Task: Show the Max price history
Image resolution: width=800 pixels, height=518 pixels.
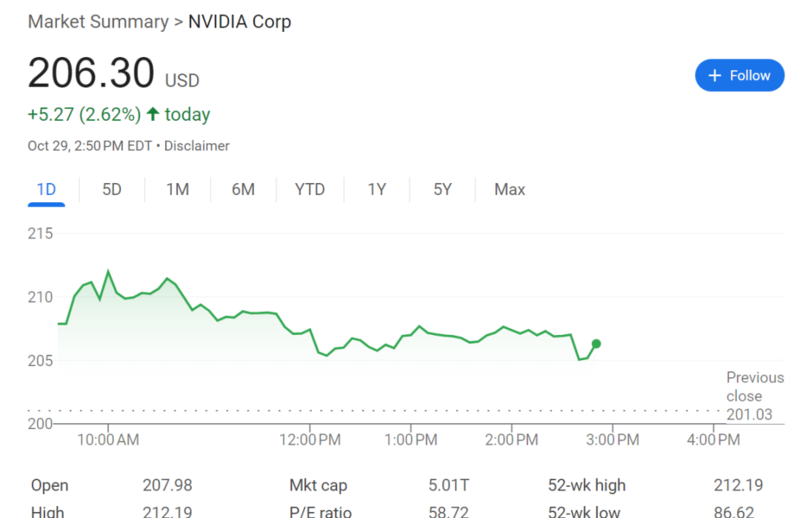Action: pos(510,190)
